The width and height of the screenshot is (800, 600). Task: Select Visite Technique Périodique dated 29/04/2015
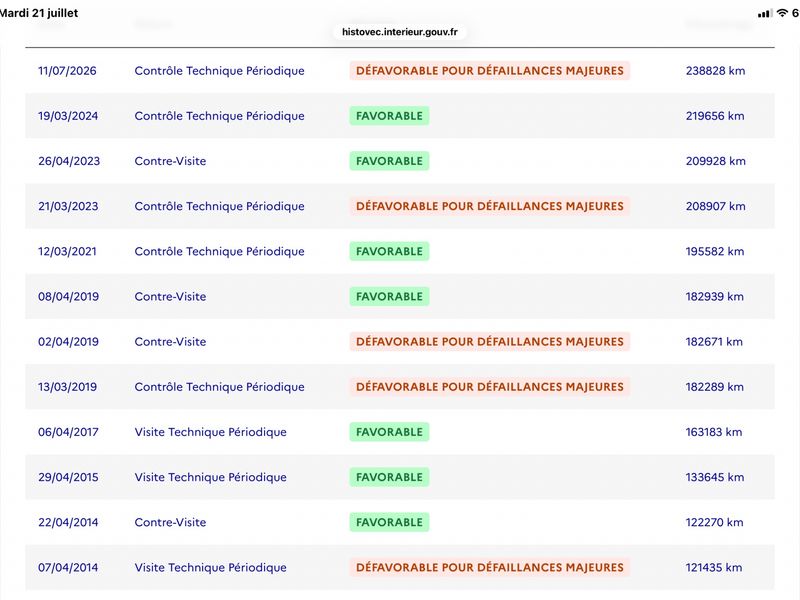point(211,477)
